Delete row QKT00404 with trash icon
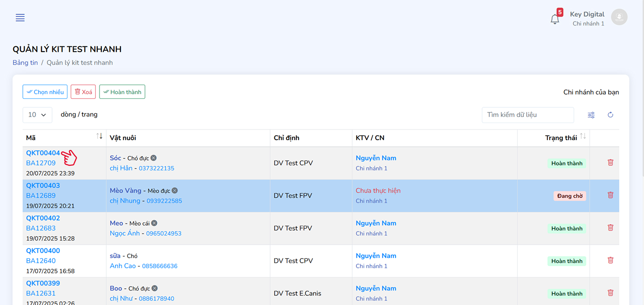 pyautogui.click(x=611, y=162)
